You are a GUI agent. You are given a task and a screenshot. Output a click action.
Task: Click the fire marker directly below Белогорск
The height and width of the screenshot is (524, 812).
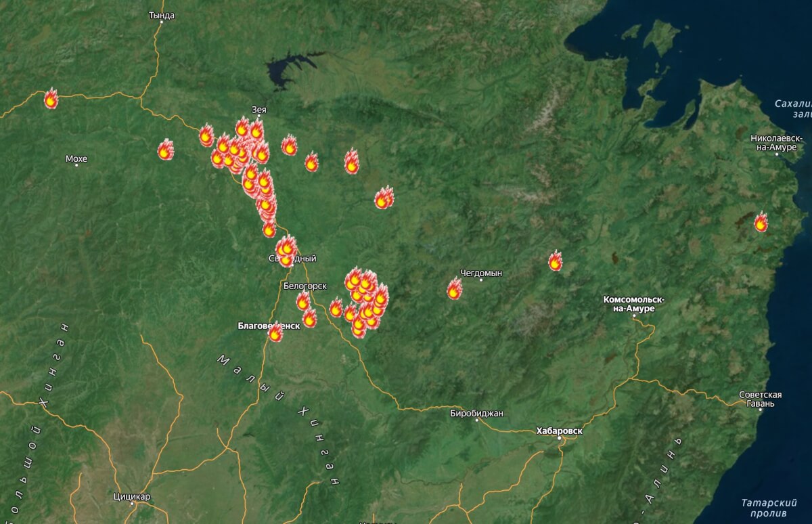[x=303, y=301]
